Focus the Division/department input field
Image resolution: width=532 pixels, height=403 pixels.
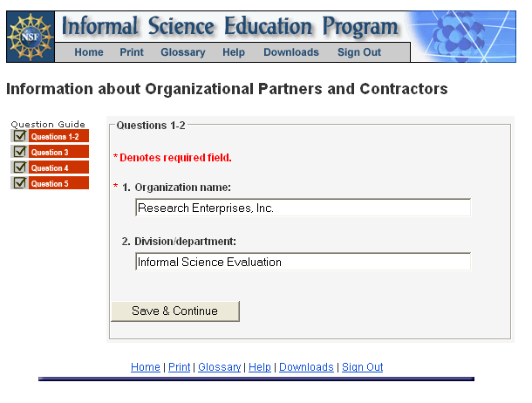pyautogui.click(x=303, y=262)
